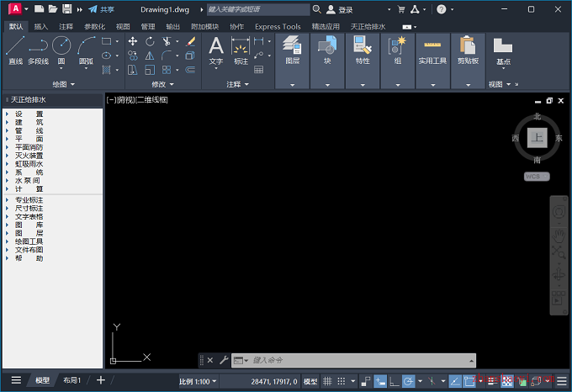Viewport: 572px width, 392px height.
Task: Toggle the grid display in status bar
Action: click(328, 381)
